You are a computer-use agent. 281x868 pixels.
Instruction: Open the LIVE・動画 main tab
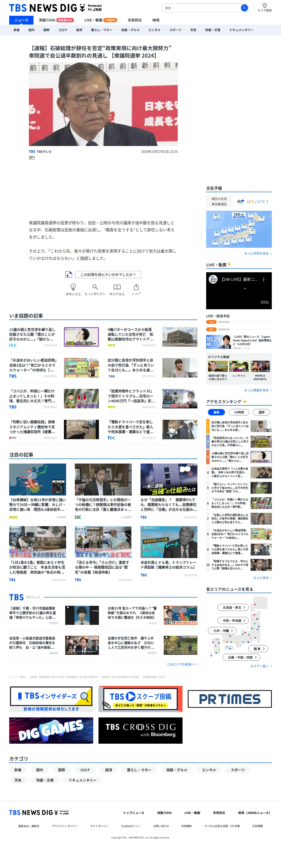point(101,20)
